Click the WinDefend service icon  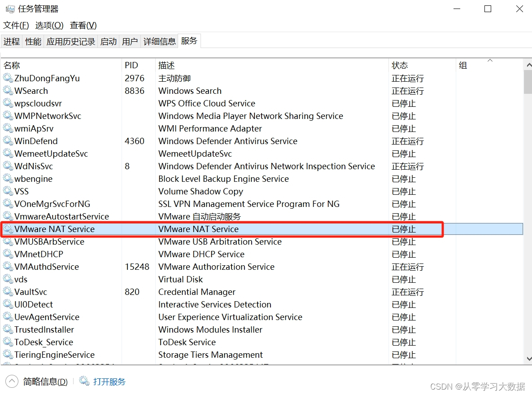coord(8,141)
